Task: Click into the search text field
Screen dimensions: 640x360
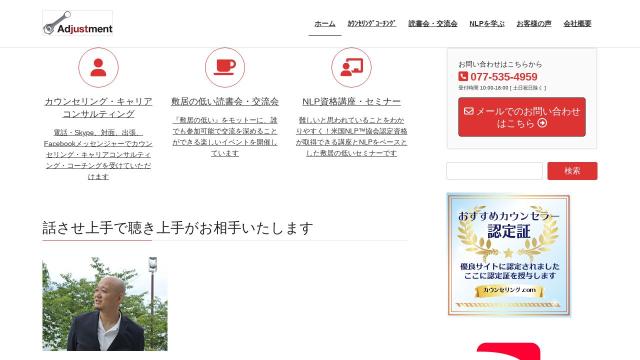Action: pyautogui.click(x=494, y=171)
